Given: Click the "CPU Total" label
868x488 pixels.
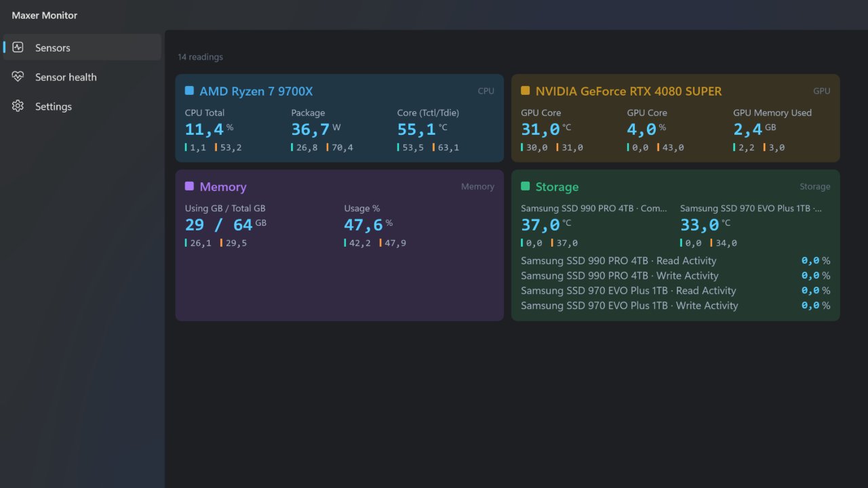Looking at the screenshot, I should (x=205, y=113).
